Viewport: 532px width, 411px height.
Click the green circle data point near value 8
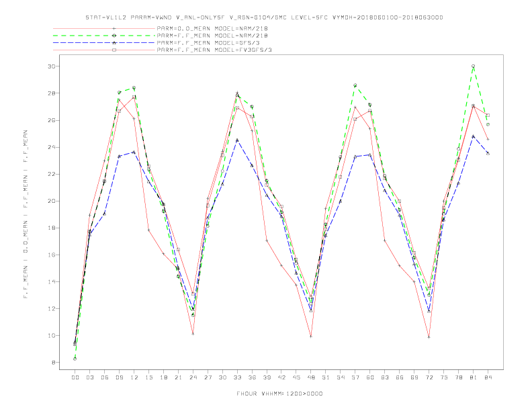tap(75, 359)
